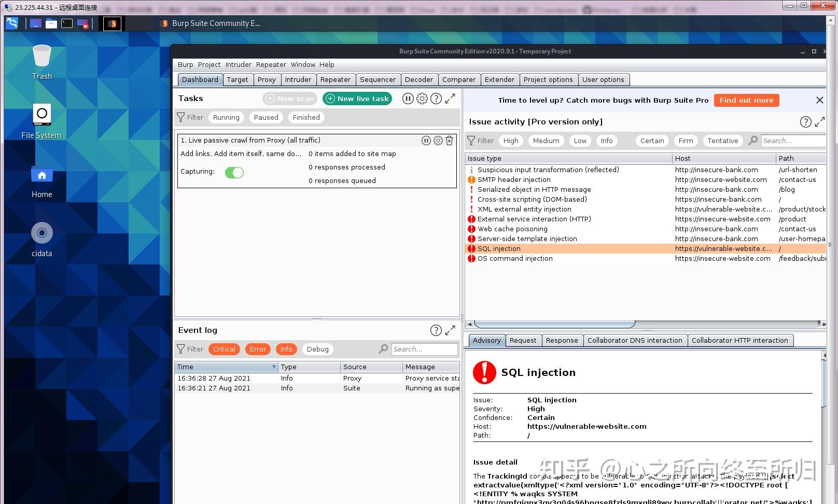Screen dimensions: 838x504
Task: Open the Trash desktop icon
Action: [x=41, y=62]
